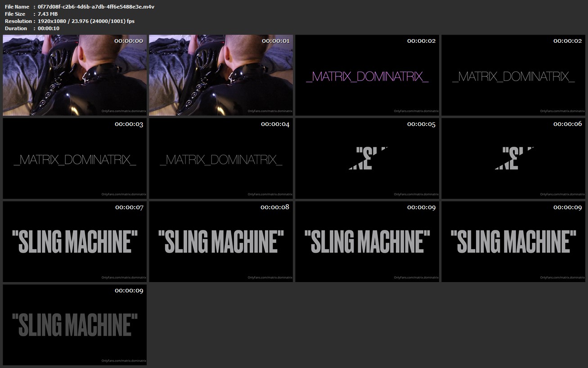The image size is (588, 368).
Task: Select the 00:00:02 frame with gray title text
Action: (513, 75)
